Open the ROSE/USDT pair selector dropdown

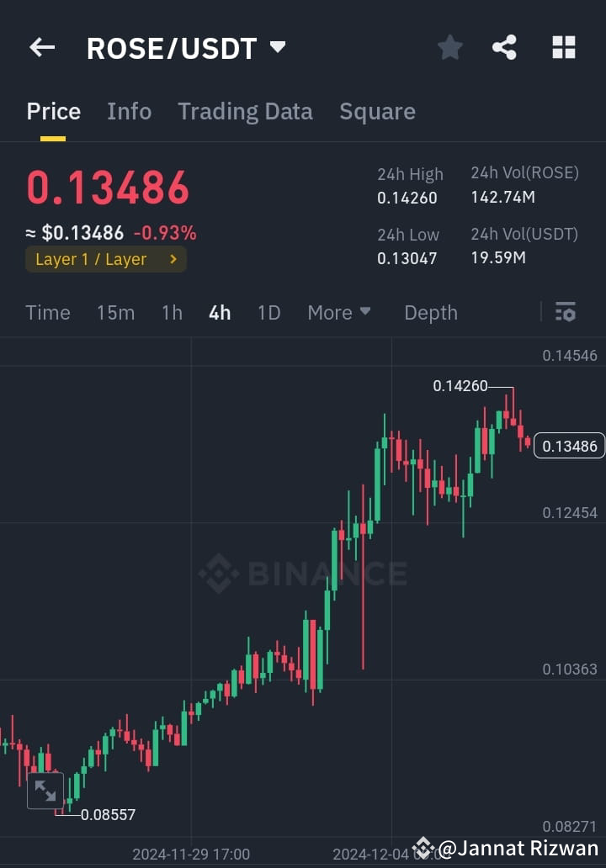click(278, 48)
